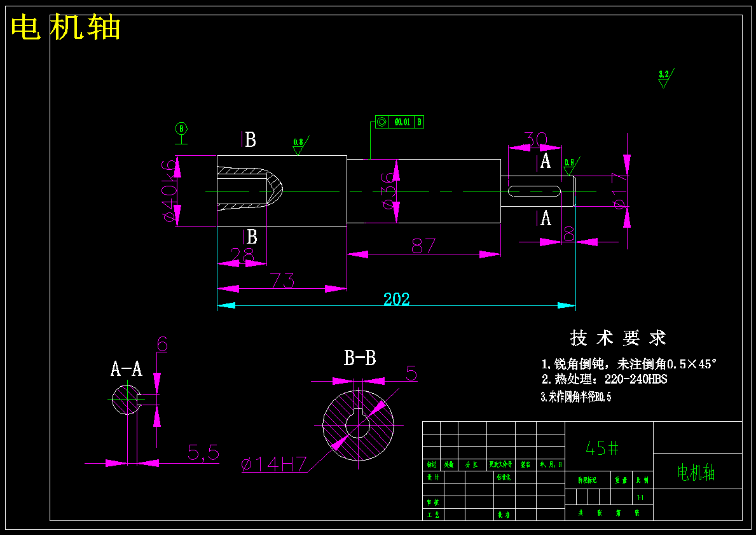The image size is (756, 535).
Task: Select the 工艺 row label
Action: click(434, 515)
